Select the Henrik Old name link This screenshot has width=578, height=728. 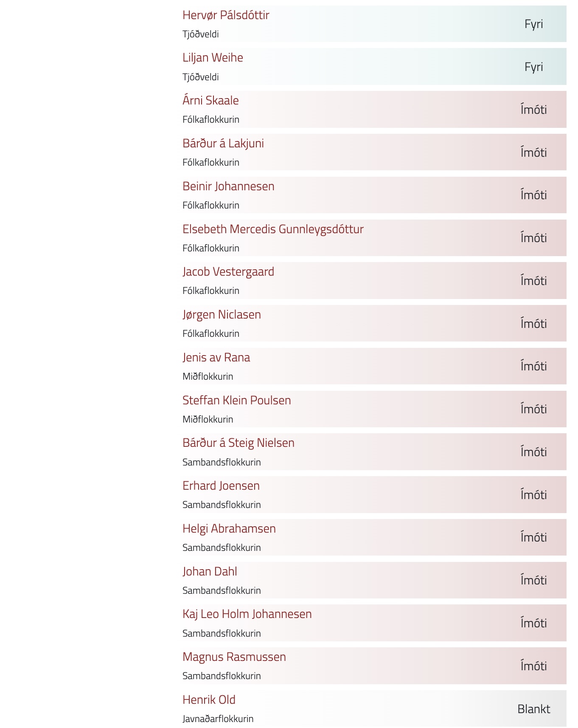[x=209, y=700]
